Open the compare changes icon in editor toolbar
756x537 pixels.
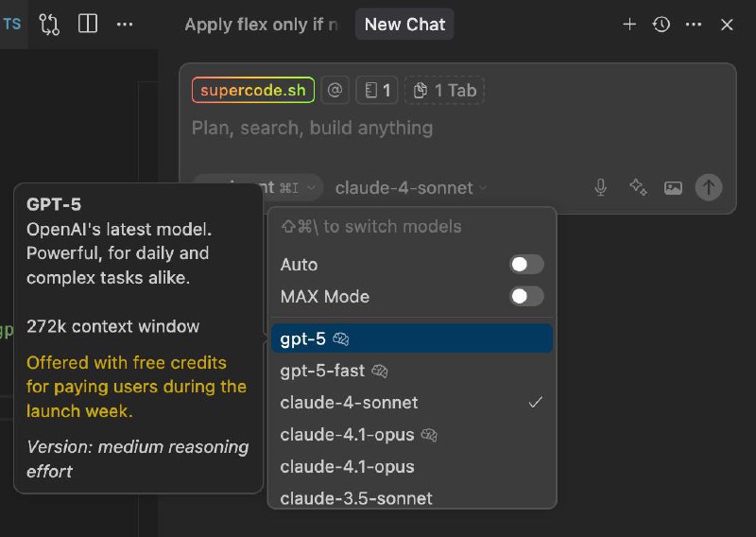[49, 25]
